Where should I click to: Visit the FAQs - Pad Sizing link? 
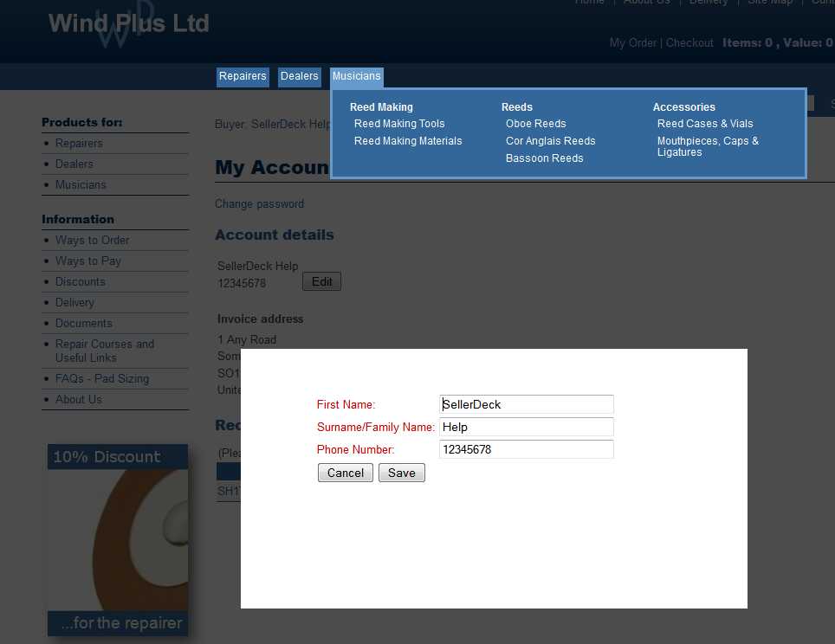click(102, 379)
